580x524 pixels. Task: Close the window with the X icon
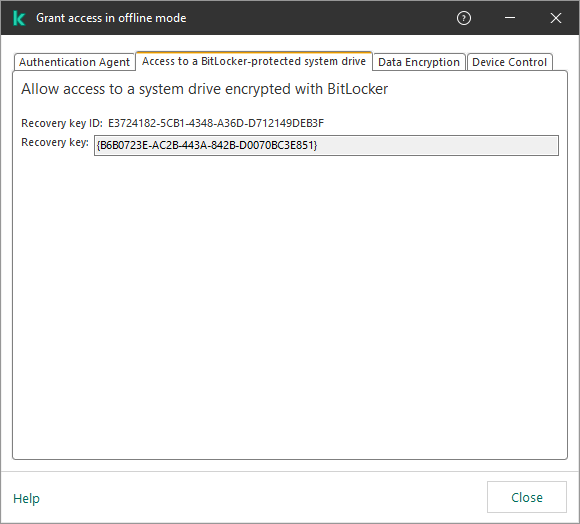(556, 18)
